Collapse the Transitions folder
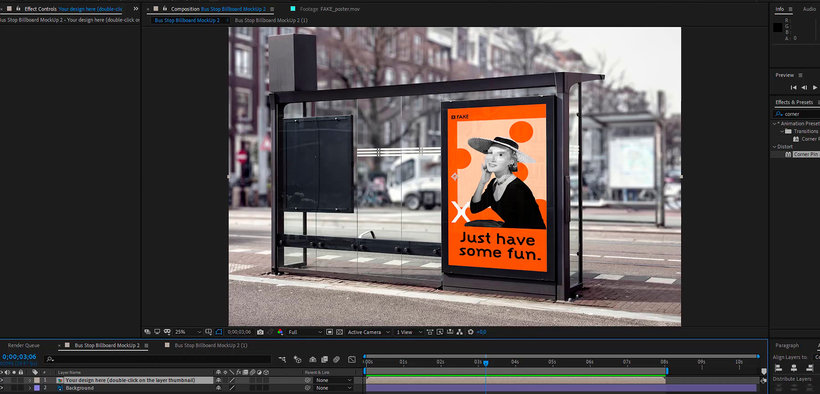The image size is (820, 394). point(782,131)
